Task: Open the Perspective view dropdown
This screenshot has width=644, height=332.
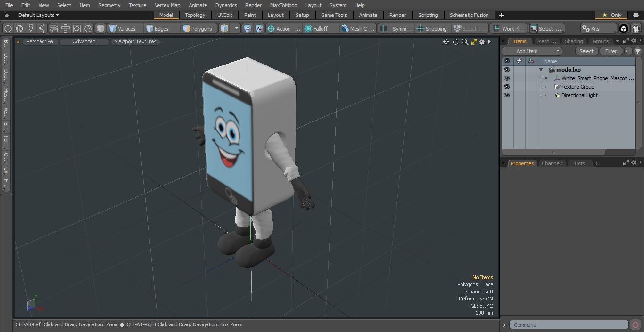Action: pos(40,41)
